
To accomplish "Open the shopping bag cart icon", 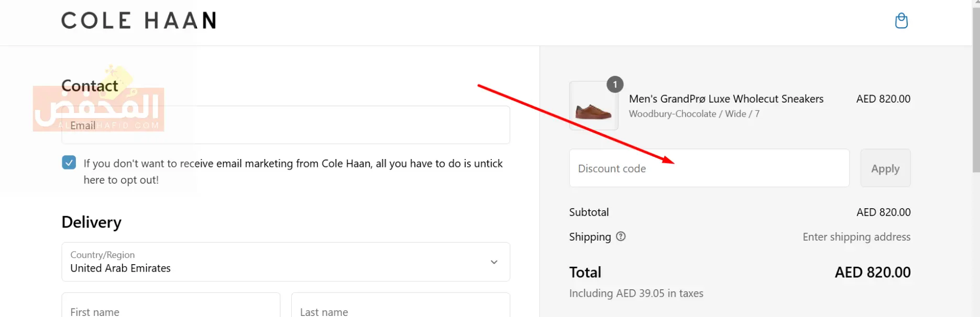I will 901,21.
